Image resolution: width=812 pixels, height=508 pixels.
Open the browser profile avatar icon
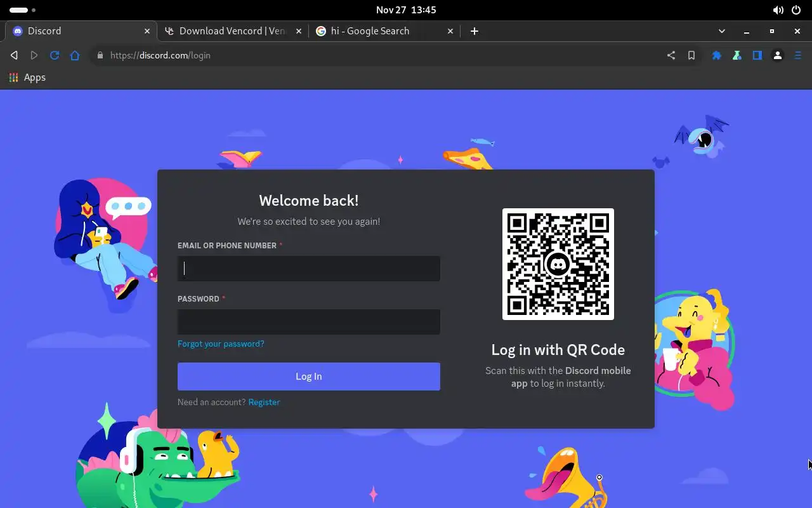778,55
